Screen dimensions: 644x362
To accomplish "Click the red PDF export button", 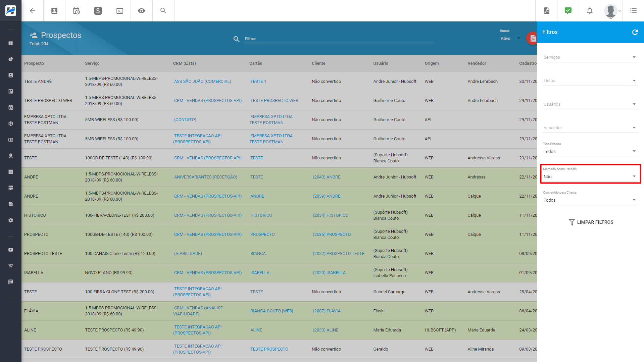I will [532, 38].
